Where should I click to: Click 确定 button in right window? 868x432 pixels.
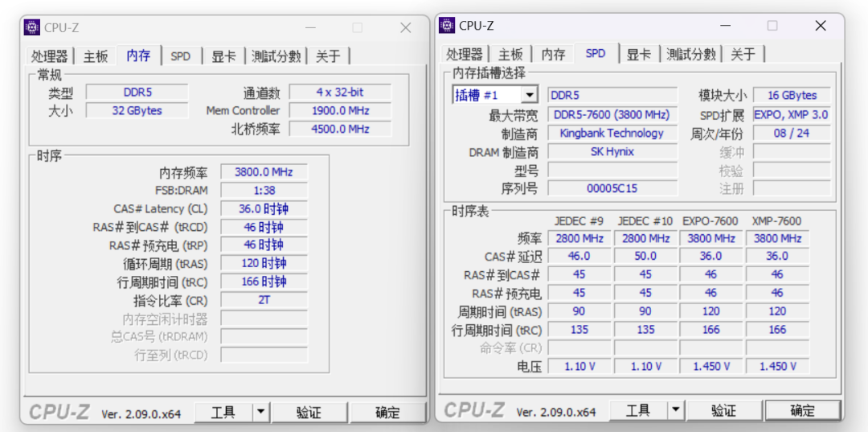coord(802,410)
